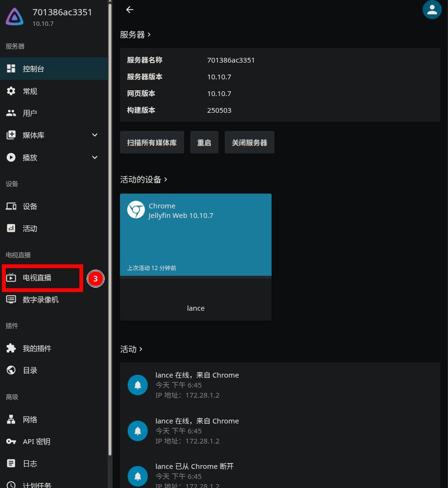This screenshot has width=448, height=488.
Task: Click 构建版本 value 250503
Action: pos(219,110)
